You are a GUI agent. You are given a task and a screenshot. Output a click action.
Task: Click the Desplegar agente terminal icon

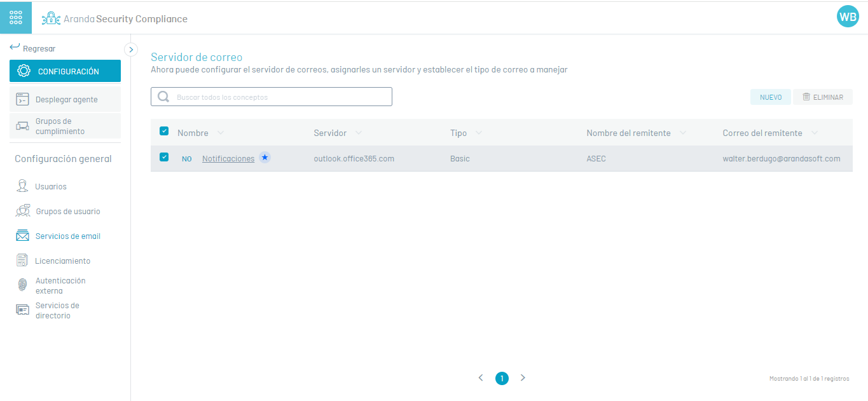(22, 100)
